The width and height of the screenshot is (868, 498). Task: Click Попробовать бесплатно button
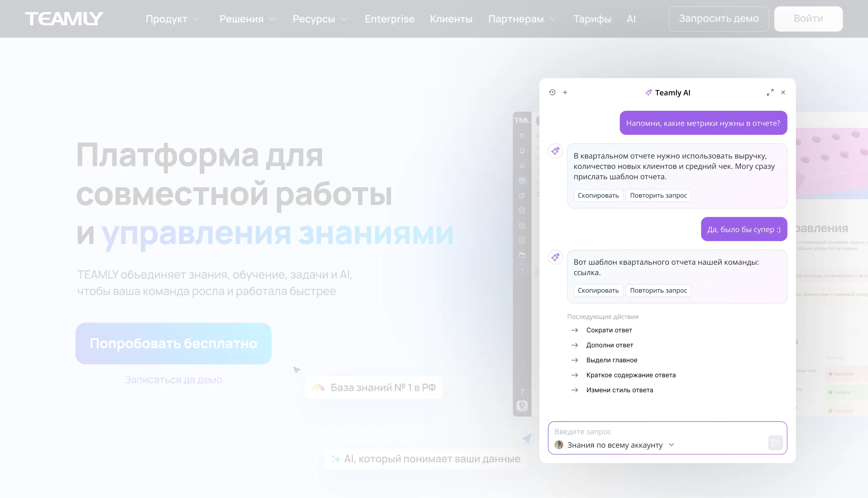[173, 343]
